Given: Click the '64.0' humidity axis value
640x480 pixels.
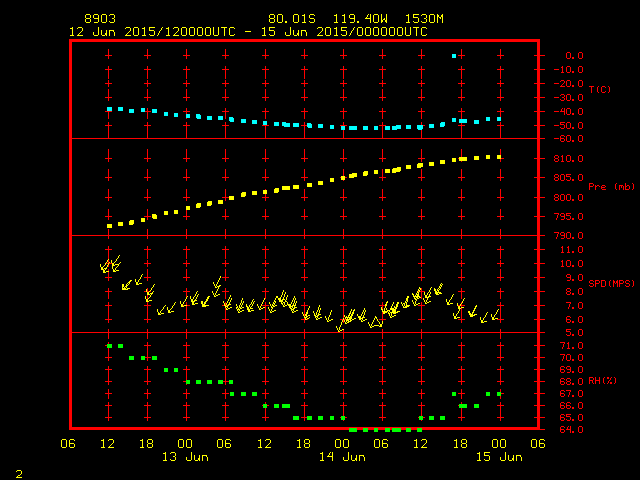Looking at the screenshot, I should point(571,429).
